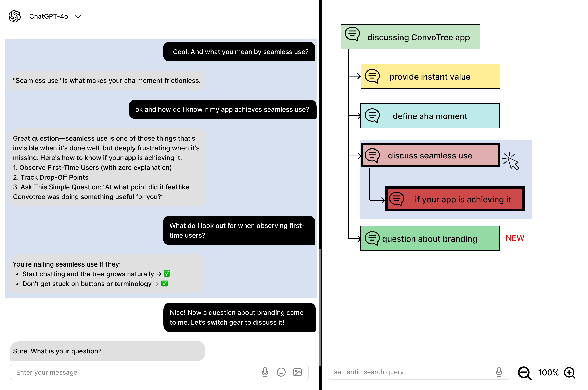
Task: Select the discussing ConvoTree app node
Action: pos(410,37)
